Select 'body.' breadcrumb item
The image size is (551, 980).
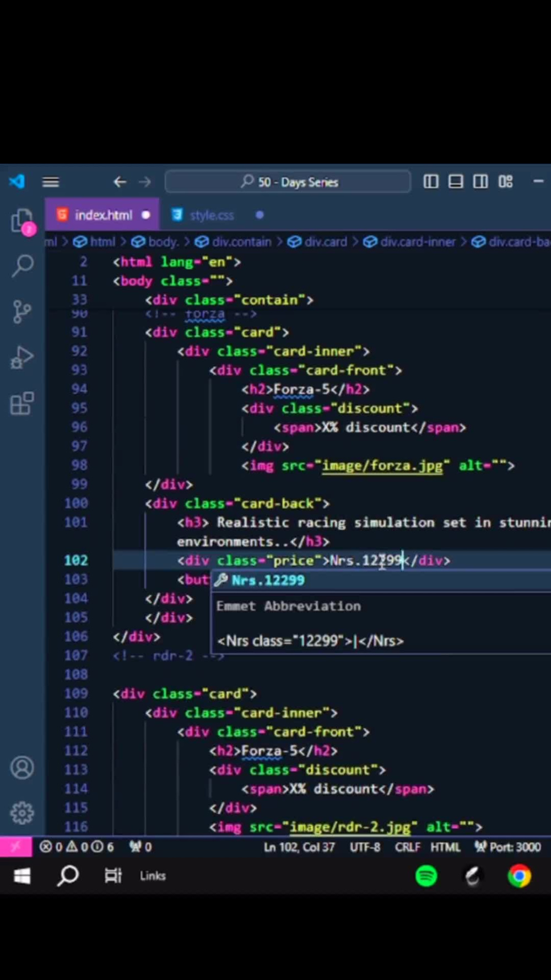(x=163, y=241)
